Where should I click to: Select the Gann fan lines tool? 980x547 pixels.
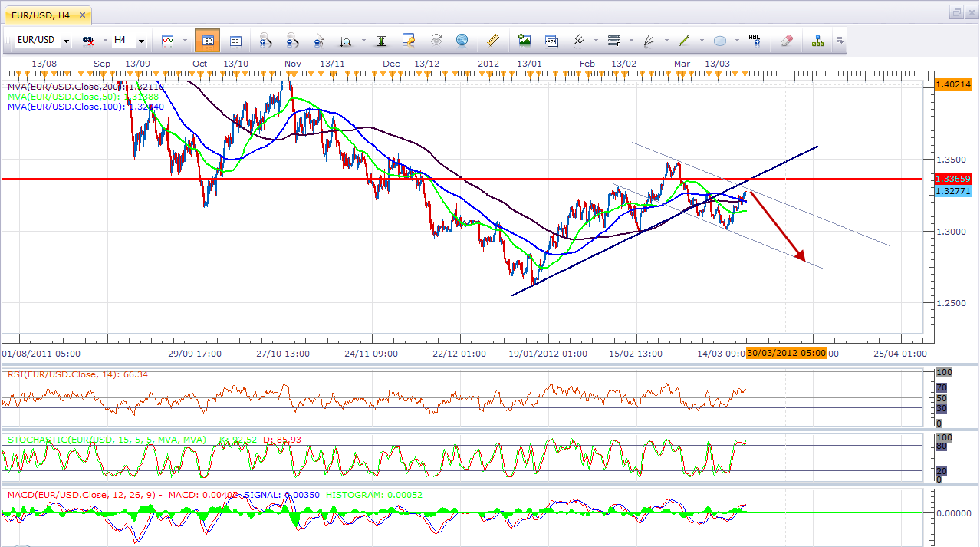point(649,40)
